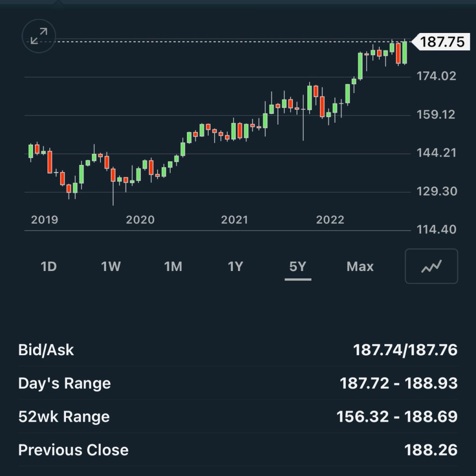Tap the 2022 year marker

point(330,220)
